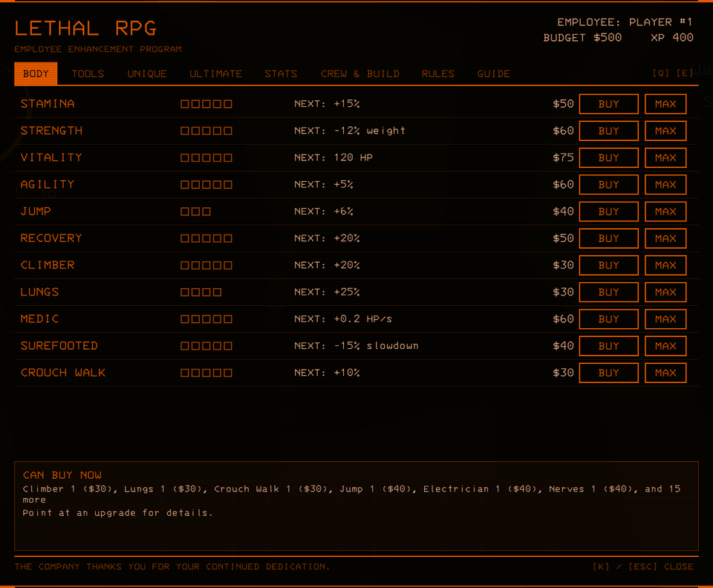Click the 'BUDGET $500' readout
713x588 pixels.
[582, 38]
